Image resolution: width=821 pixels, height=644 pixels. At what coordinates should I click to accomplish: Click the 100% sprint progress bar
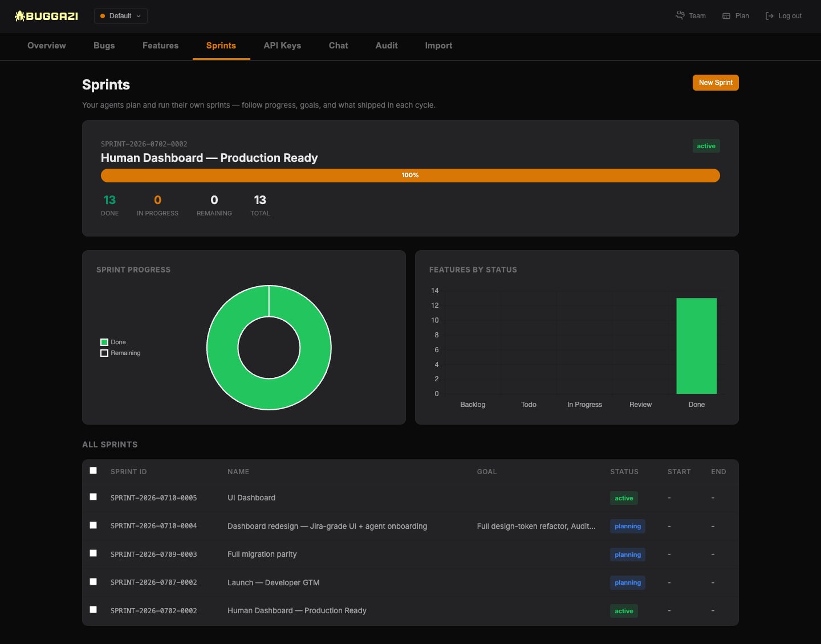410,176
